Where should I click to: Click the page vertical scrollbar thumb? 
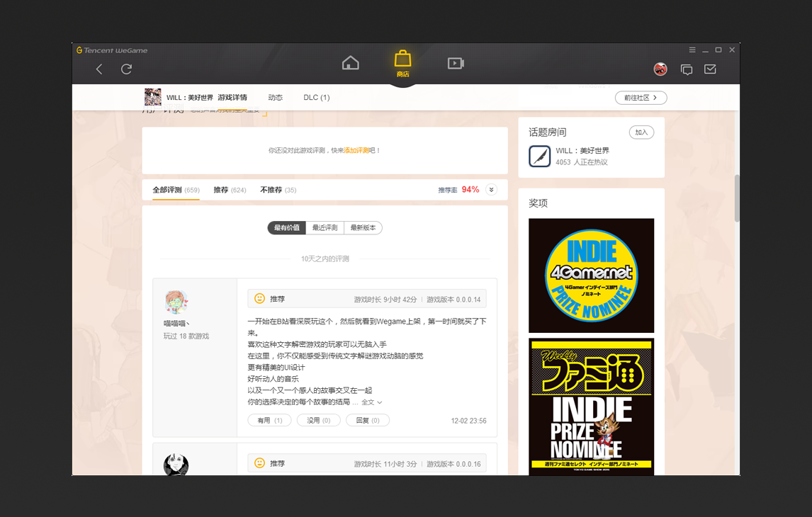pyautogui.click(x=737, y=198)
